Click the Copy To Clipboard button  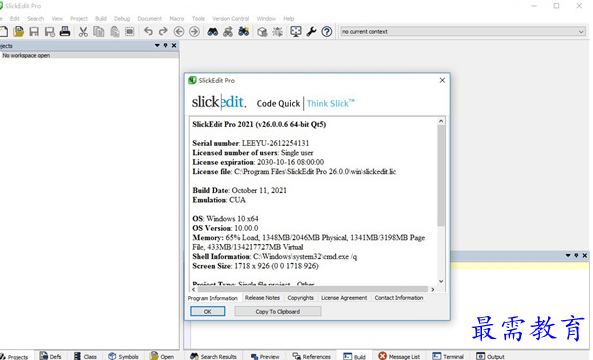pos(278,312)
